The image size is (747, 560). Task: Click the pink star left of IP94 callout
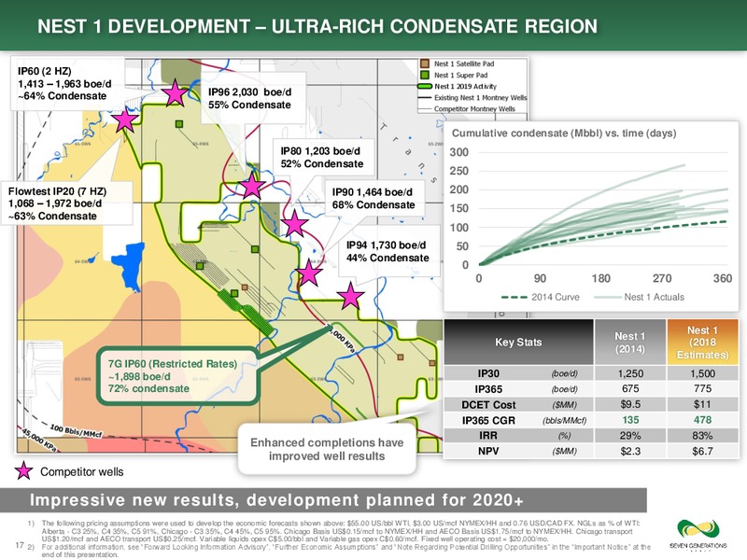pyautogui.click(x=351, y=296)
